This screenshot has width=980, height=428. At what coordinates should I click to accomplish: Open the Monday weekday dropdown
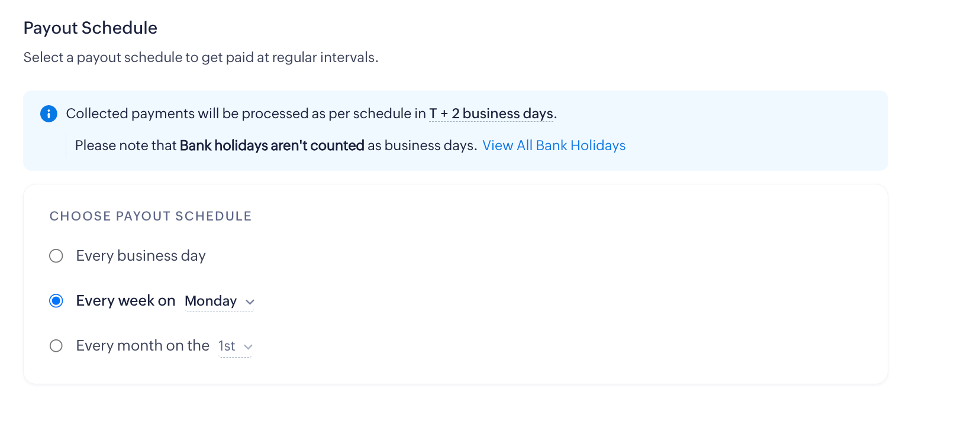coord(211,301)
